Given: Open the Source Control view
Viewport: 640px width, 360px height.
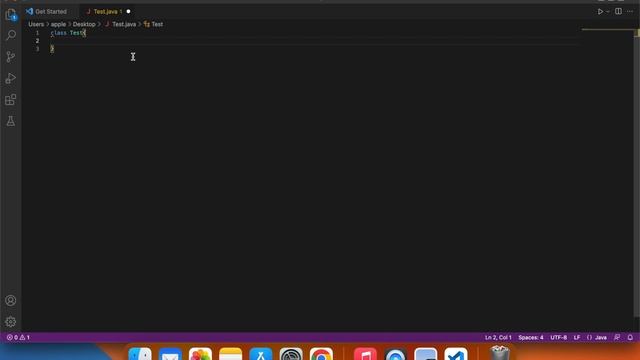Looking at the screenshot, I should pos(11,57).
